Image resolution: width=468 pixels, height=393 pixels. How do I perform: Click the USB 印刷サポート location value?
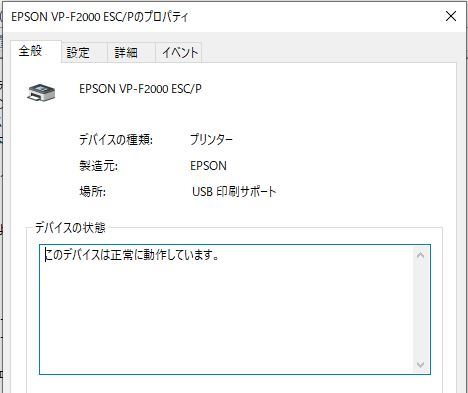[234, 192]
